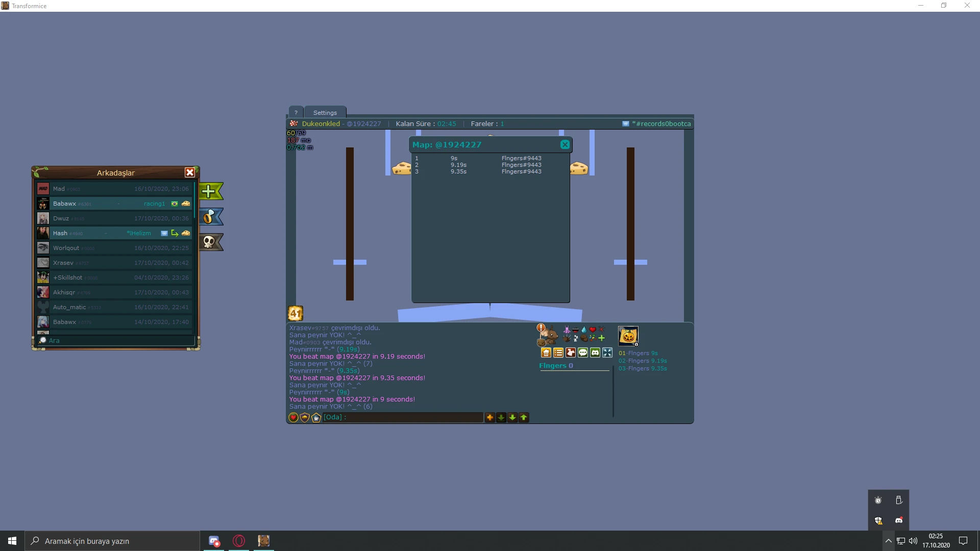Select the laughing mouth emote icon
The width and height of the screenshot is (980, 551).
(x=575, y=330)
